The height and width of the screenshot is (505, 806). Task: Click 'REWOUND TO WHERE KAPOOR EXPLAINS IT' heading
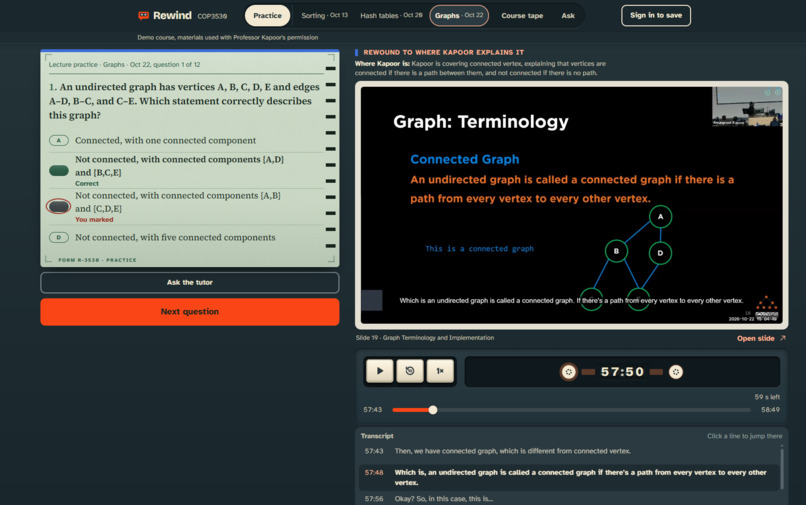click(x=444, y=52)
